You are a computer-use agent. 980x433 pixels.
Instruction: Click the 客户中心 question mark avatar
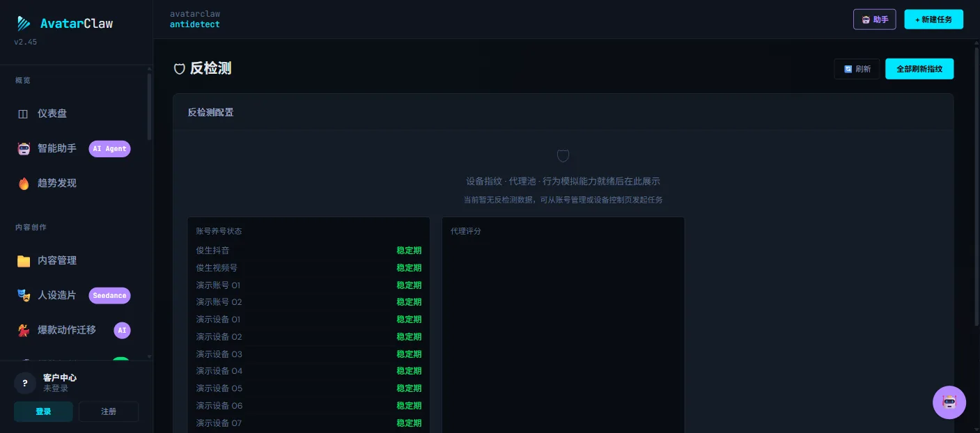pyautogui.click(x=25, y=383)
